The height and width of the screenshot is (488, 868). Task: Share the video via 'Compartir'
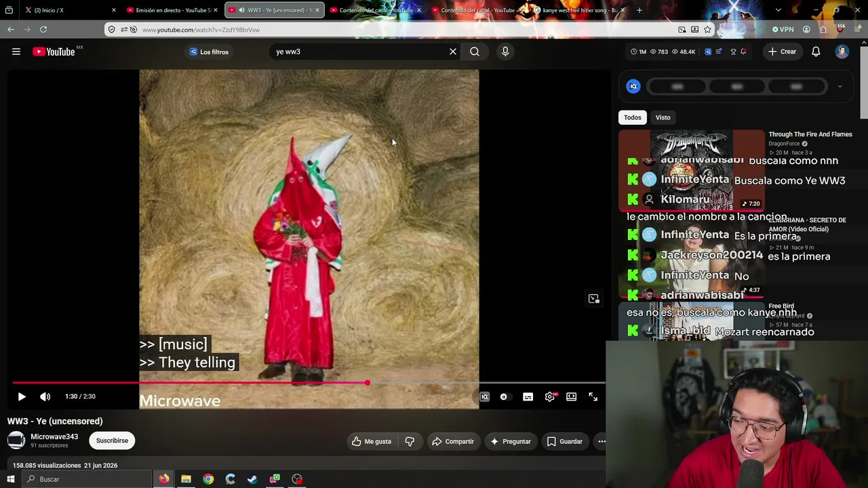453,441
